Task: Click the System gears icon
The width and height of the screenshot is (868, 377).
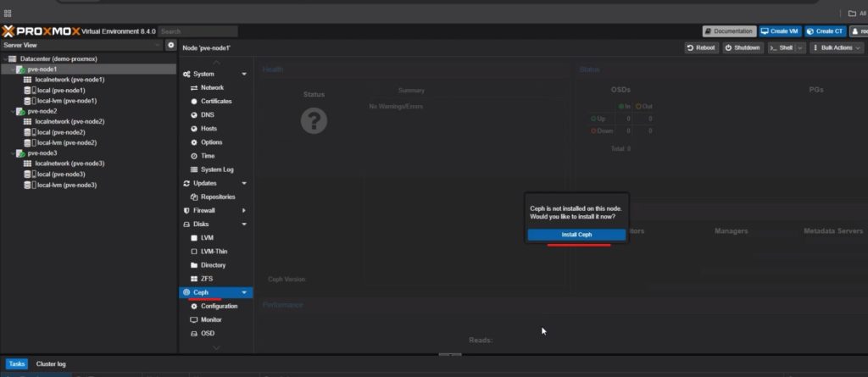Action: [x=186, y=75]
